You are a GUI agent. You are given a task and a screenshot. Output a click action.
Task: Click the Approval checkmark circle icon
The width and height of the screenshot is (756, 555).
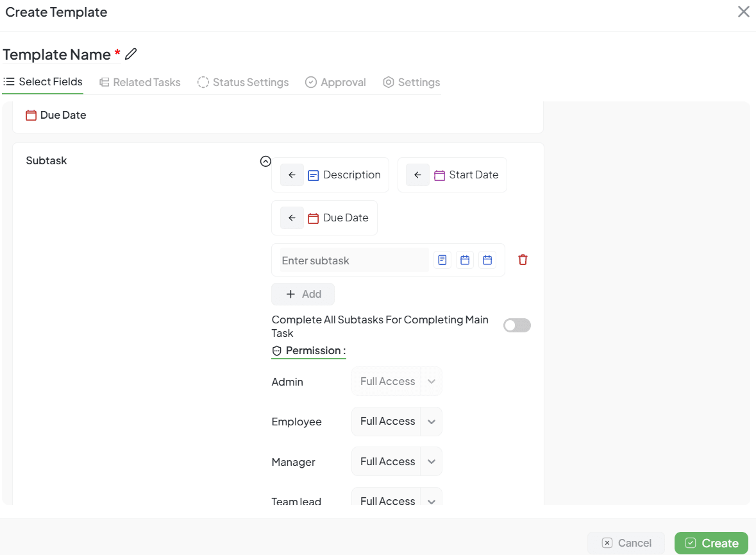(x=311, y=82)
